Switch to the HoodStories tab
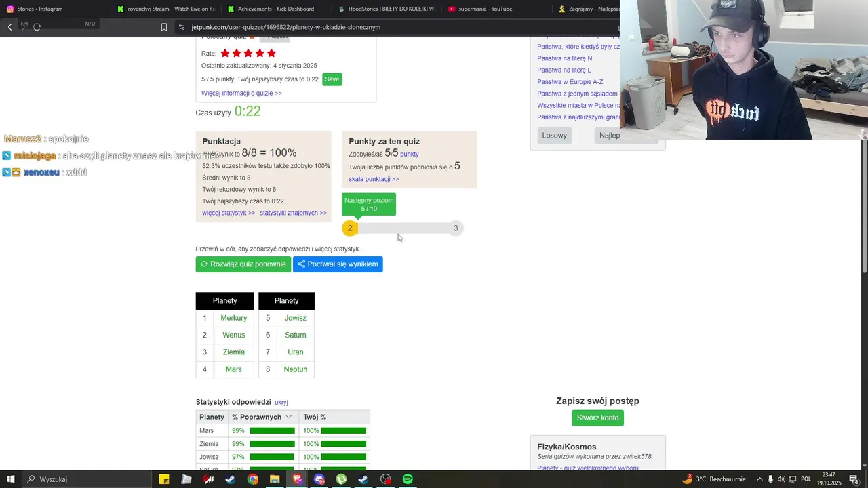The width and height of the screenshot is (868, 488). [x=387, y=9]
